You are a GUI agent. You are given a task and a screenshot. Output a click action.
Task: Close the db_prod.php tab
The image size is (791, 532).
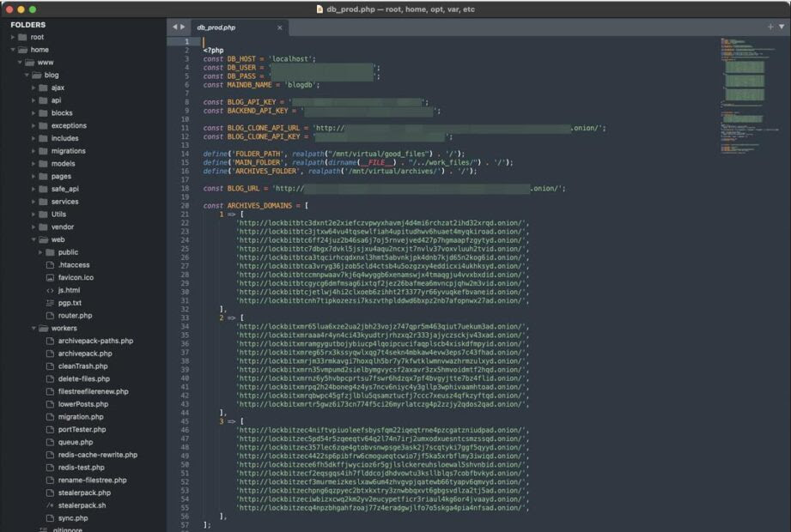point(279,27)
